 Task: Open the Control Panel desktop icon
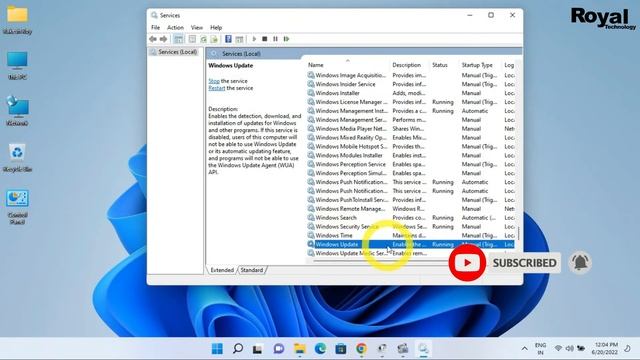coord(17,207)
